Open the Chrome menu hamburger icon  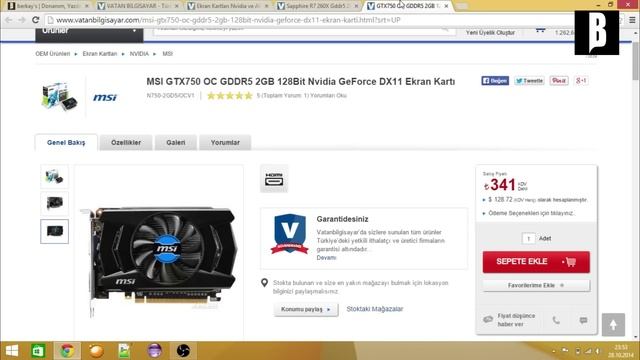click(632, 20)
